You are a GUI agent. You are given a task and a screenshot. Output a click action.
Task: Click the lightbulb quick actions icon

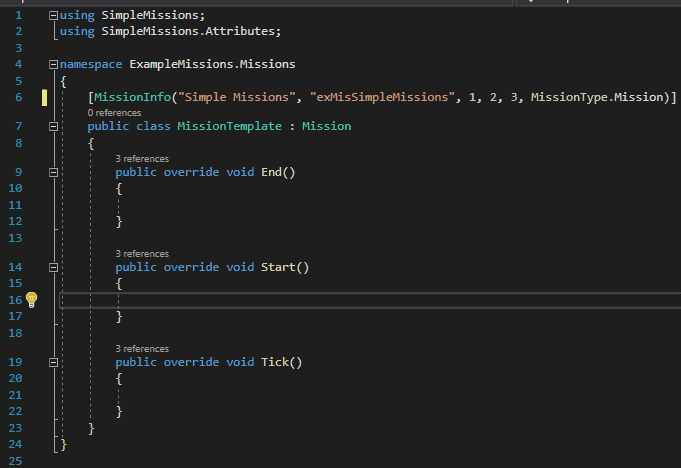32,300
